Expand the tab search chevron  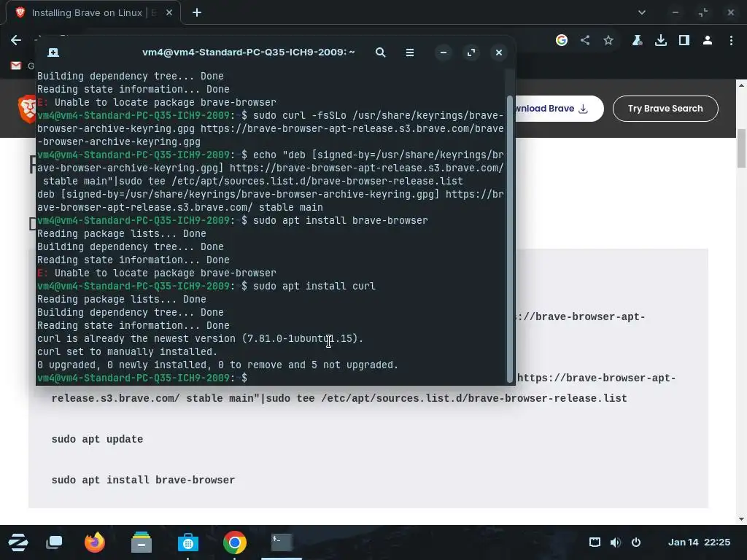pyautogui.click(x=642, y=13)
